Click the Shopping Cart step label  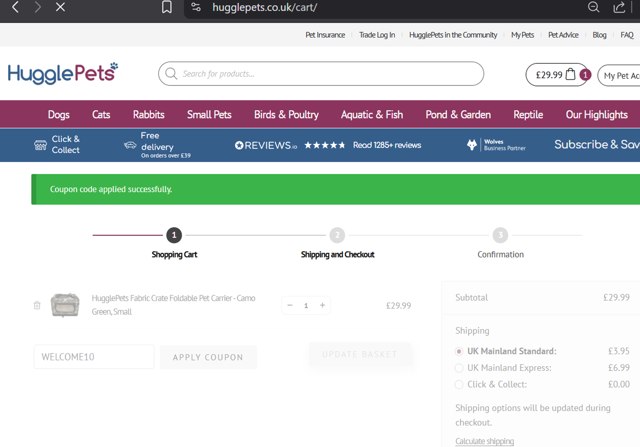(174, 255)
